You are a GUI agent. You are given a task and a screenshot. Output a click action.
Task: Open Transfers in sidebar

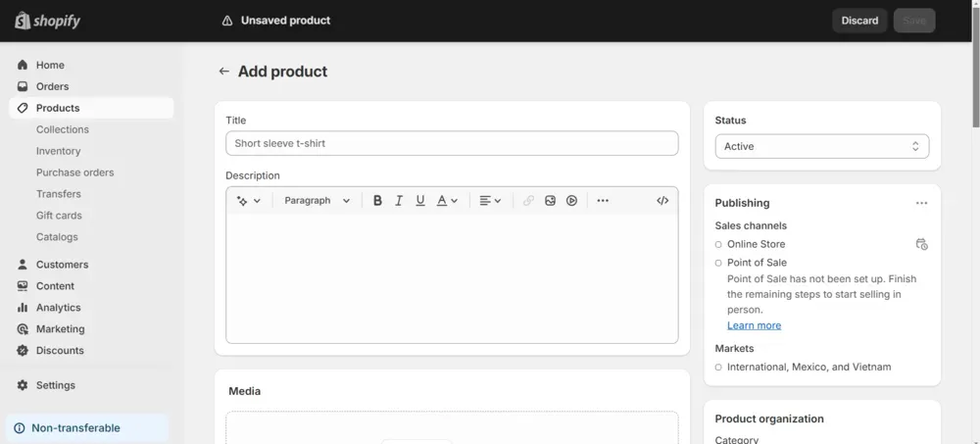coord(59,194)
